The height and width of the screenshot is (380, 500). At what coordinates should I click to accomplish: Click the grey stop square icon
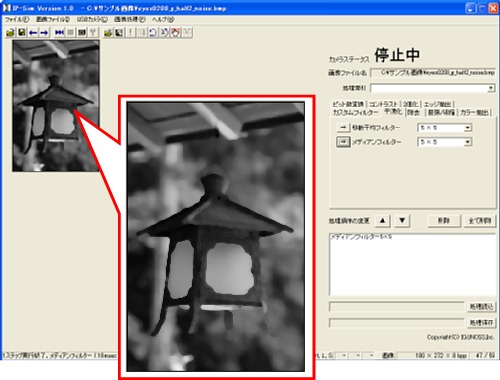click(70, 32)
